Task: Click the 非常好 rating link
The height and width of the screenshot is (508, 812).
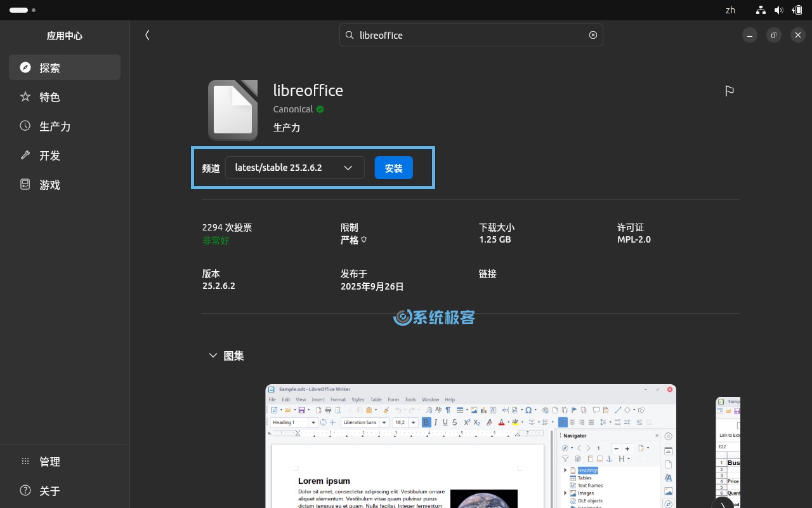Action: coord(215,241)
